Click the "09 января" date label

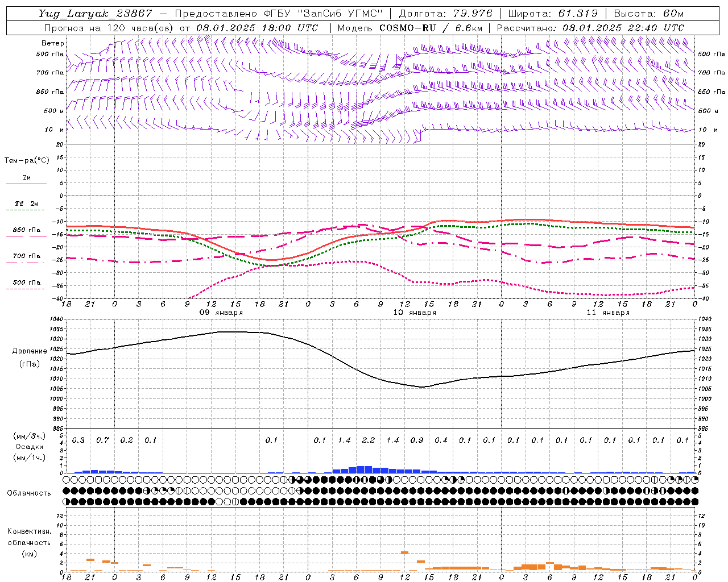[221, 313]
